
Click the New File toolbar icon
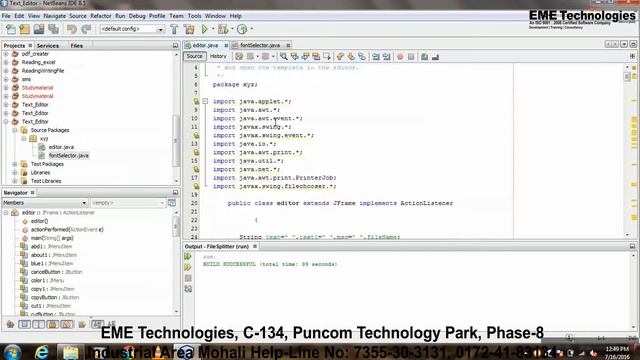tap(11, 29)
